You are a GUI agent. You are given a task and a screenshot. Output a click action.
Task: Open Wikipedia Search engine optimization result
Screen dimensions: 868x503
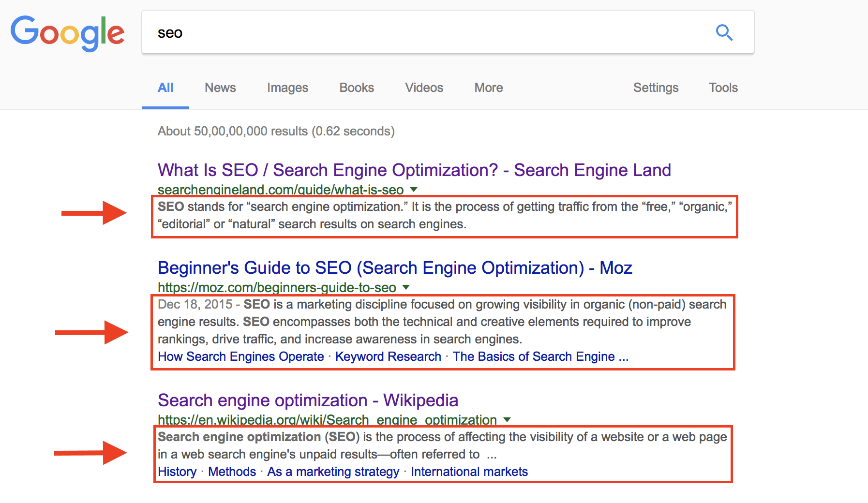(x=308, y=400)
